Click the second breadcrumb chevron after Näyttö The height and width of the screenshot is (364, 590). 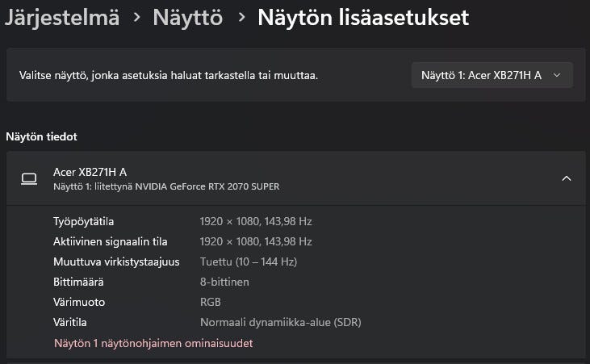click(241, 17)
